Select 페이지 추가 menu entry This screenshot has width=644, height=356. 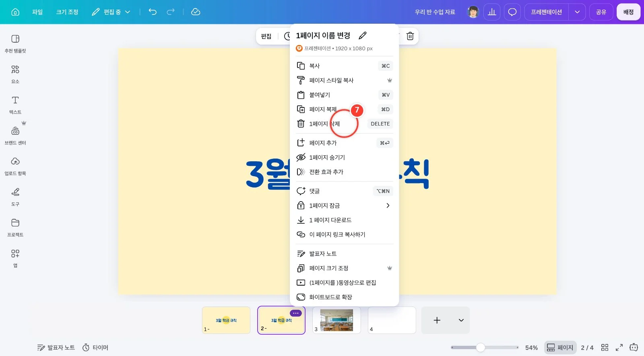click(344, 143)
